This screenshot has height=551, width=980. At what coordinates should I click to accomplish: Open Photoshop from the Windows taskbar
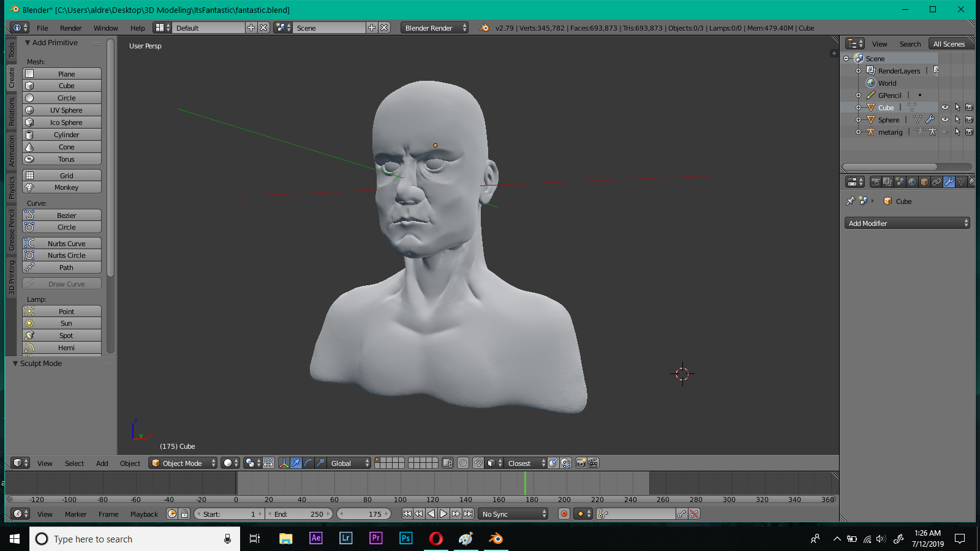point(405,539)
